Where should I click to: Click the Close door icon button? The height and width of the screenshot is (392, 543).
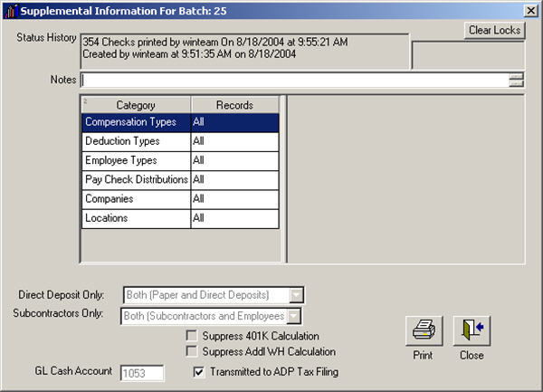472,330
